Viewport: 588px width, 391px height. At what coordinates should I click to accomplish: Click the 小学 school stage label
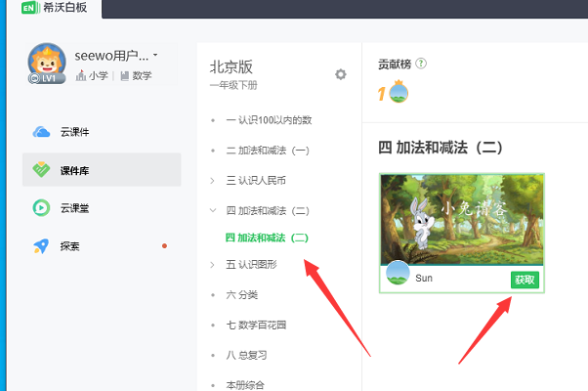point(99,76)
